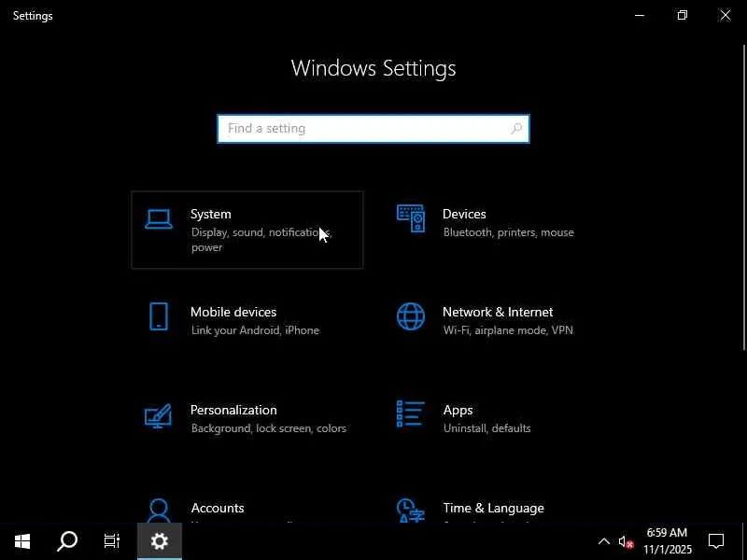Select the Network & Internet title
Viewport: 747px width, 560px height.
pos(498,312)
